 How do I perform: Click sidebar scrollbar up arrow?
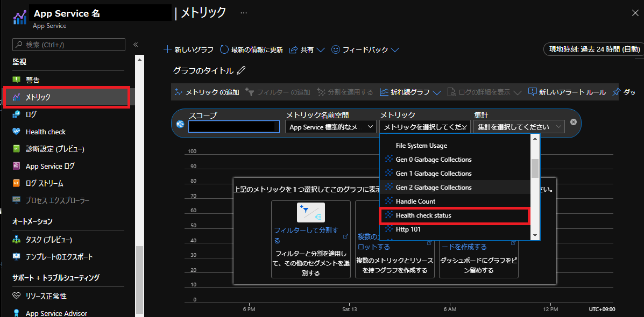(x=140, y=60)
